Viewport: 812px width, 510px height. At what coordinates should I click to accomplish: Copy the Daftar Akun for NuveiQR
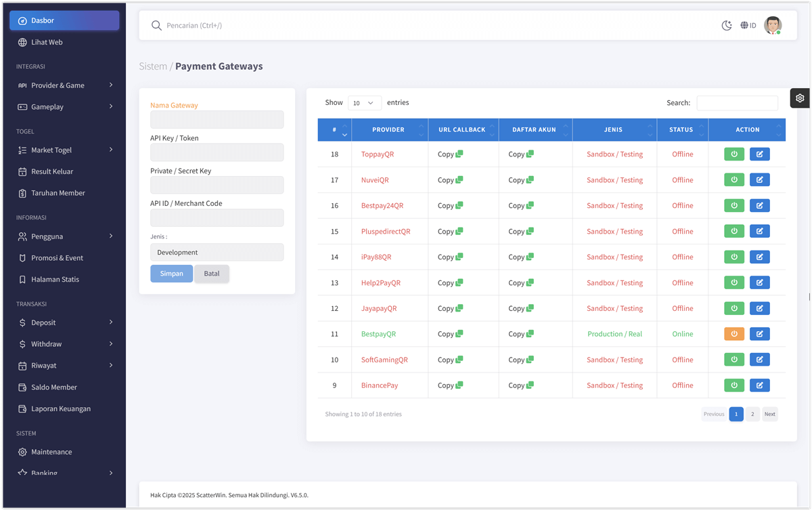coord(521,180)
